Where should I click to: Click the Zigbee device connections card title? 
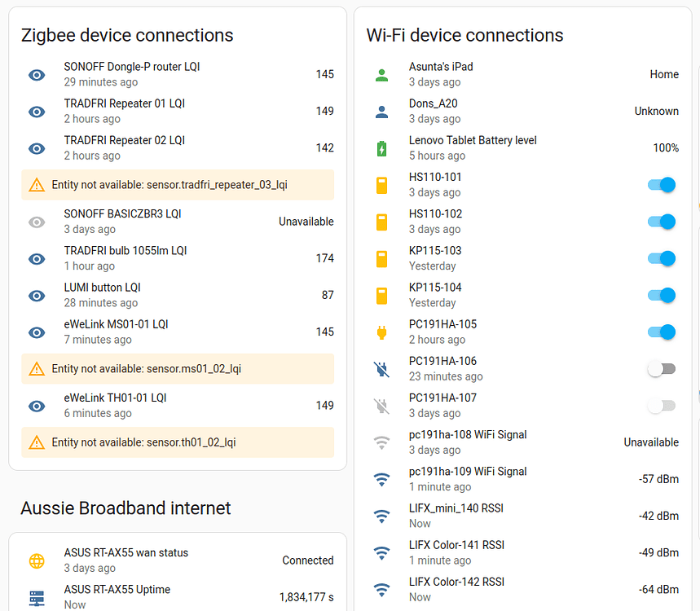pyautogui.click(x=127, y=35)
